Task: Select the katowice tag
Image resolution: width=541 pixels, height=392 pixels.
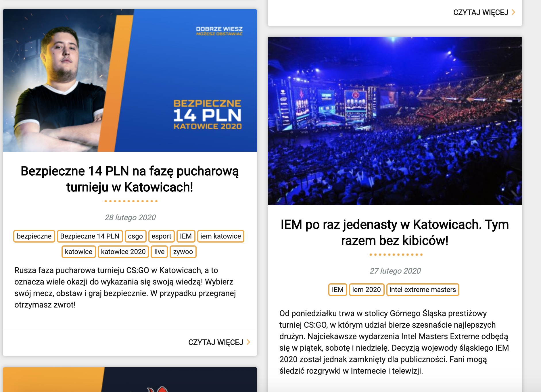Action: 78,252
